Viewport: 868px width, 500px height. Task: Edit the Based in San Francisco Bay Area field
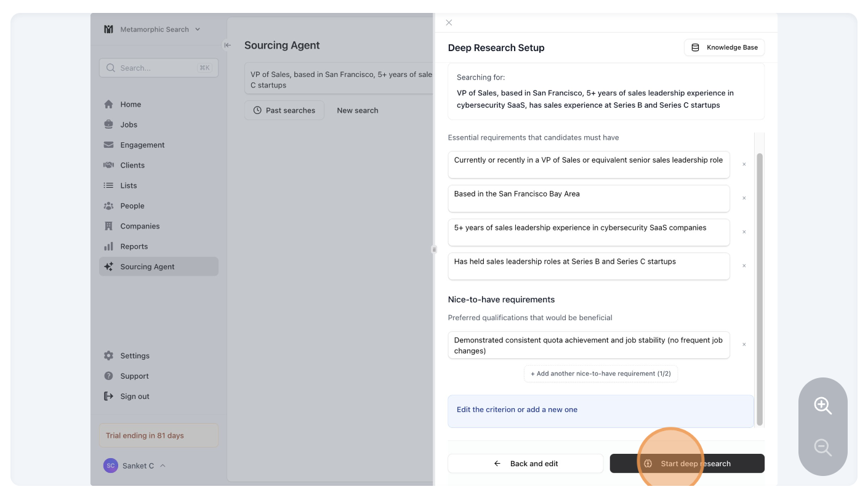point(589,198)
